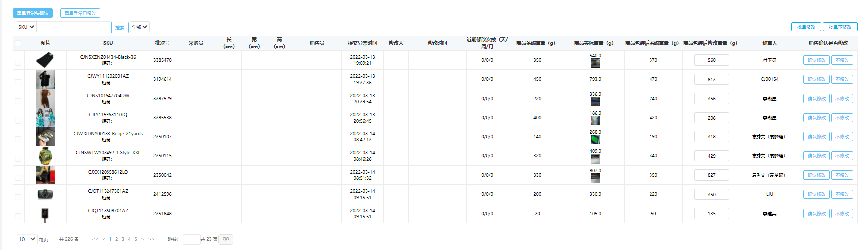868x250 pixels.
Task: Click the 搜索 search button
Action: tap(120, 28)
